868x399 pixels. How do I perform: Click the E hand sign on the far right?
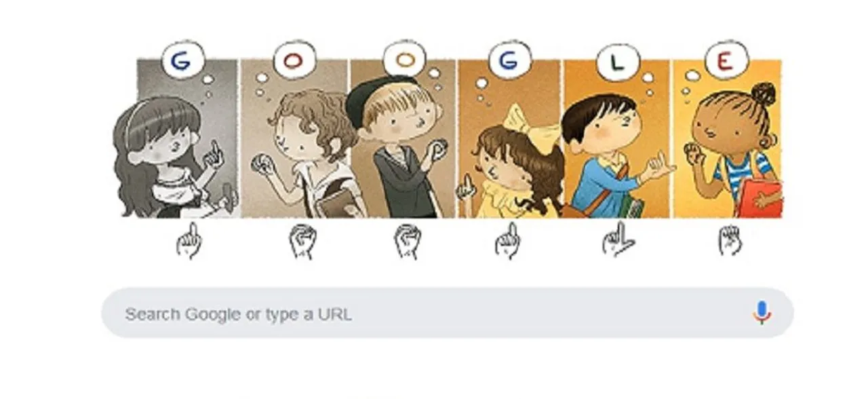(x=730, y=240)
